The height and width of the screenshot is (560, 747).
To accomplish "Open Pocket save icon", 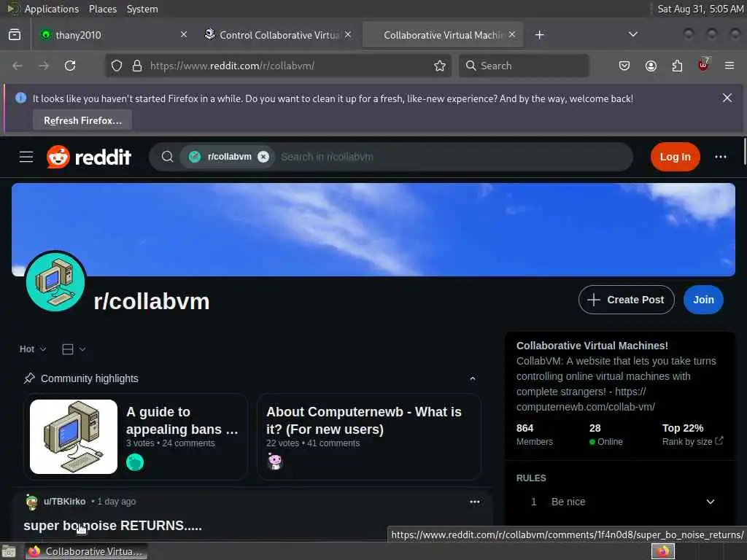I will coord(624,66).
